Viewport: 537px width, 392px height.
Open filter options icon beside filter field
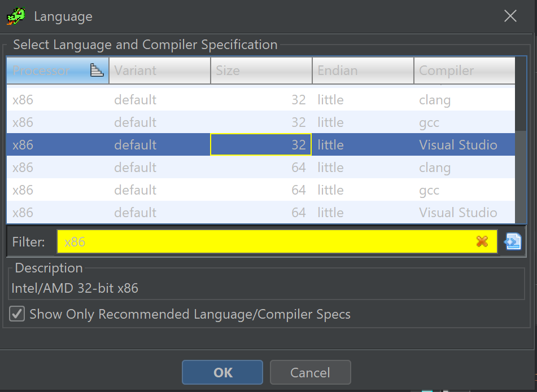pos(513,241)
